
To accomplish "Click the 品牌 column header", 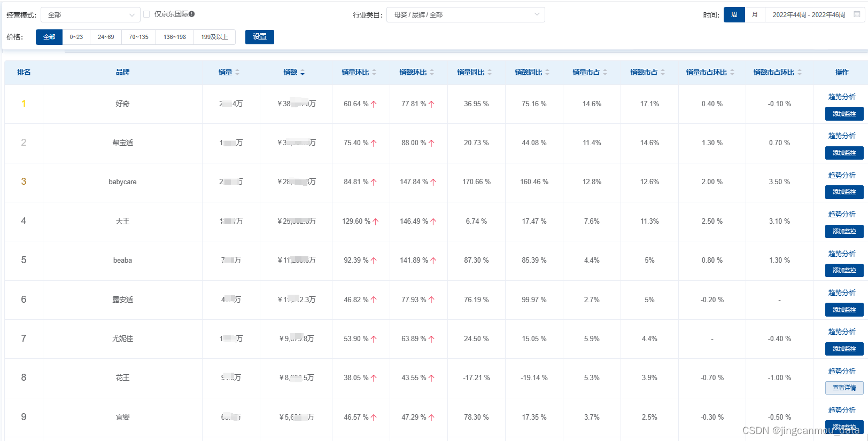I will tap(122, 72).
